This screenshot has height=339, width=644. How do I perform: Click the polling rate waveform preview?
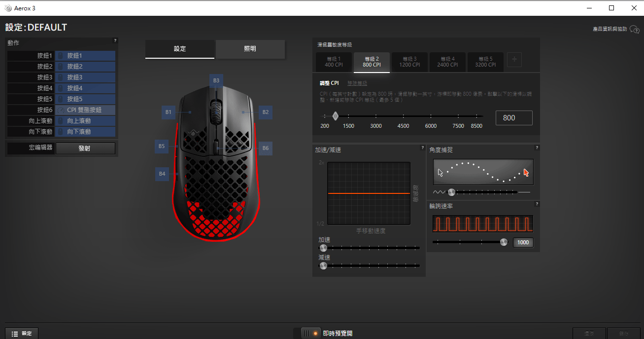[483, 224]
